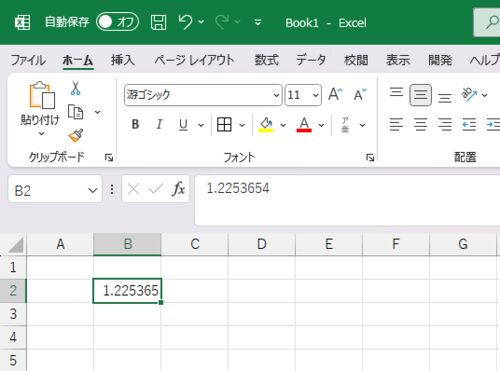Screen dimensions: 500x371
Task: Open the Customize Quick Access Toolbar menu
Action: pos(258,22)
